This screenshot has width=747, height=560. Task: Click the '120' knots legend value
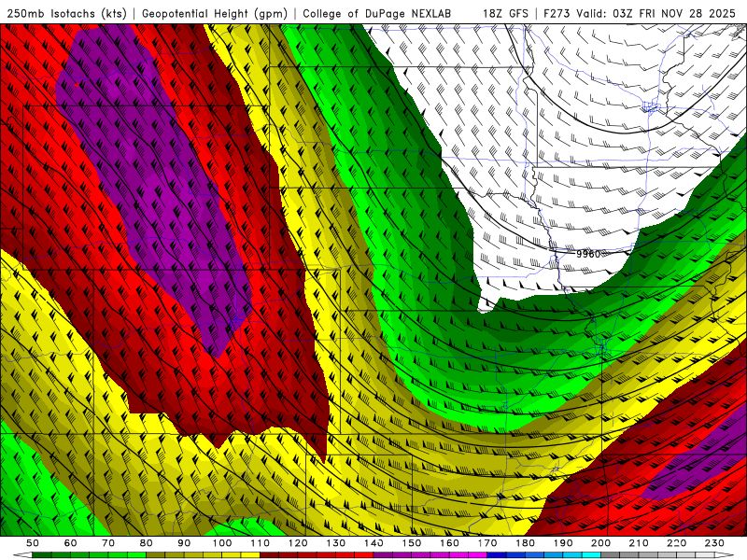click(x=298, y=543)
